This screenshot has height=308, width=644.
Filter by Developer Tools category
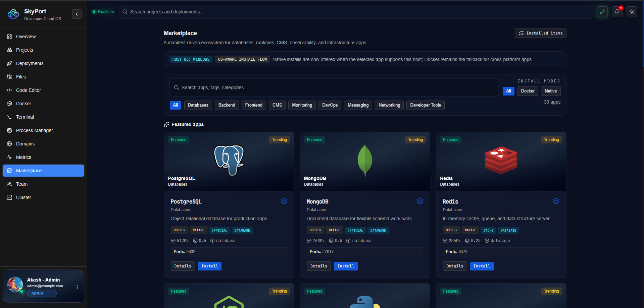426,105
